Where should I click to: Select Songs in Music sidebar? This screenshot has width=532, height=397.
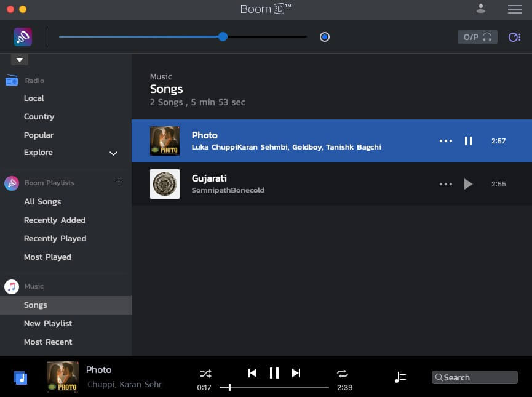tap(66, 305)
